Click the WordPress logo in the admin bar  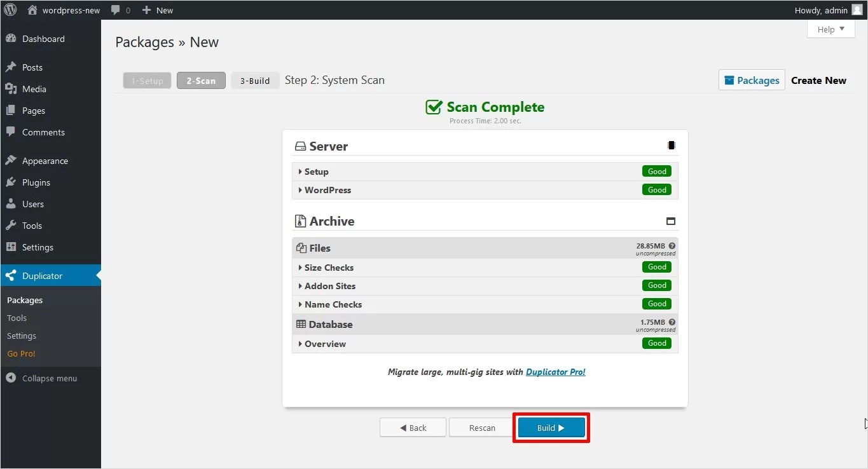point(10,10)
